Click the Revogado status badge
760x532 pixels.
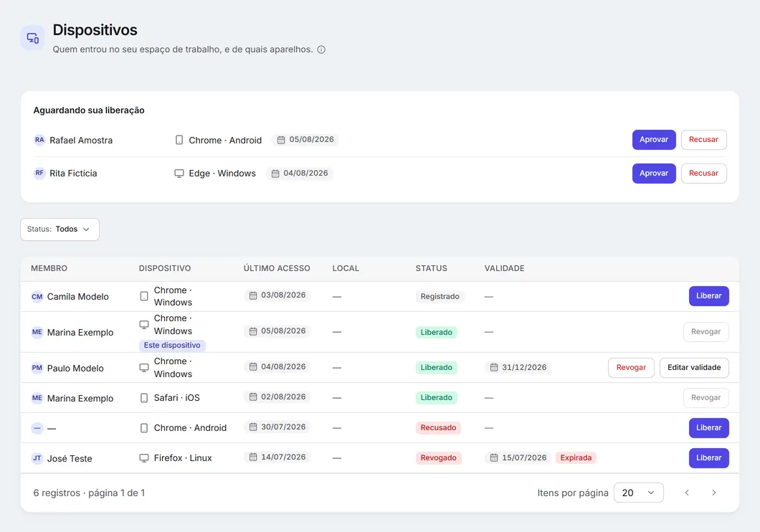coord(438,458)
